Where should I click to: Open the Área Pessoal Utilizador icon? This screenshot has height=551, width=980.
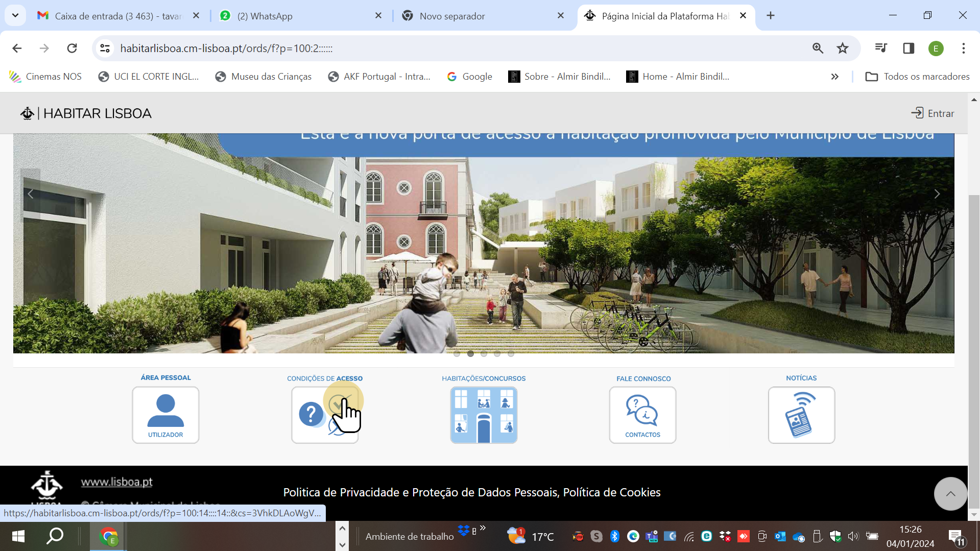pyautogui.click(x=165, y=415)
